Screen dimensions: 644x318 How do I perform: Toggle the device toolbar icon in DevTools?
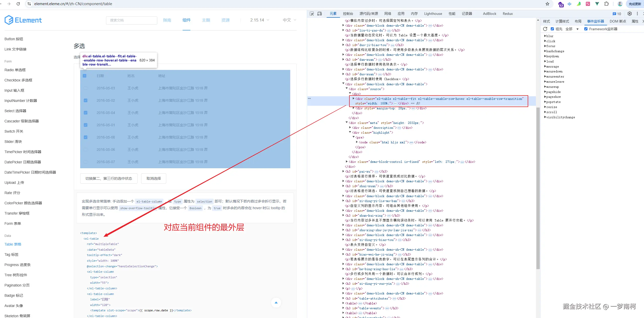coord(319,14)
